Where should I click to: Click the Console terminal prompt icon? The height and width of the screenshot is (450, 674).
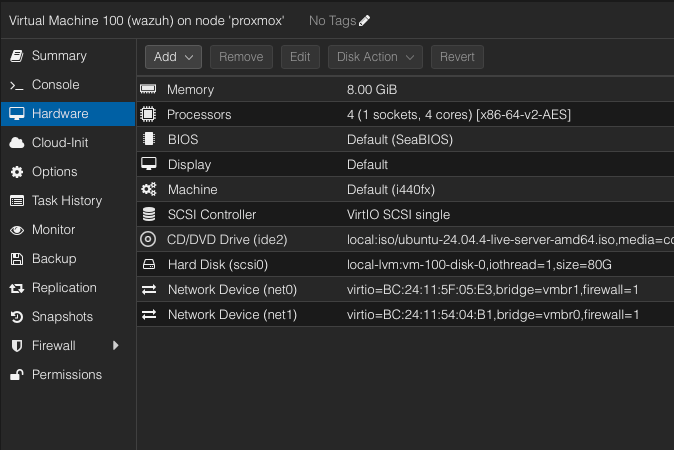tap(17, 86)
